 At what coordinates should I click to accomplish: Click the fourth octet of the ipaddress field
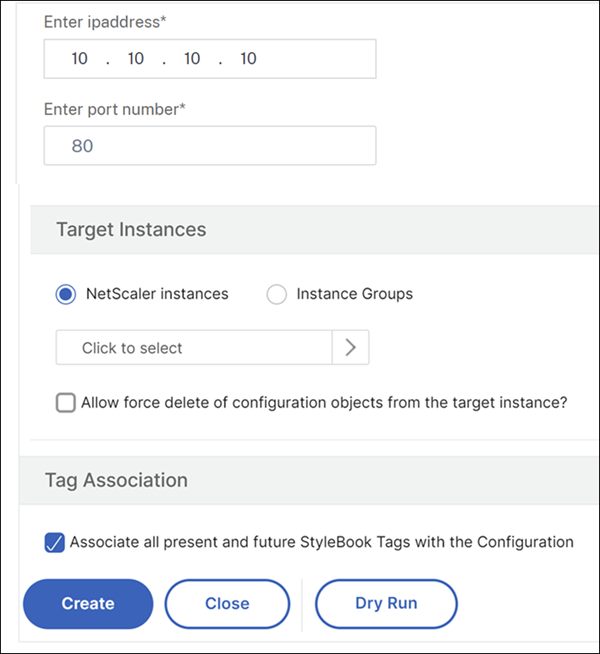tap(249, 59)
